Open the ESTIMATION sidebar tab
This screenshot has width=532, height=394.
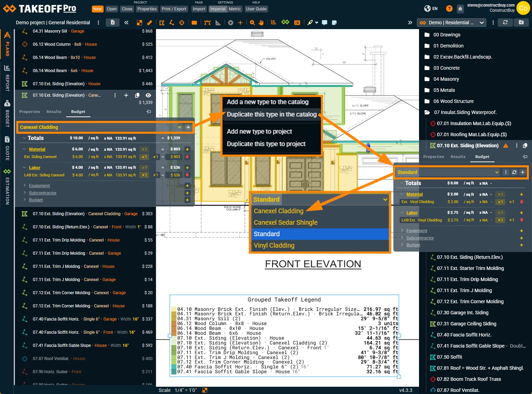(x=7, y=186)
